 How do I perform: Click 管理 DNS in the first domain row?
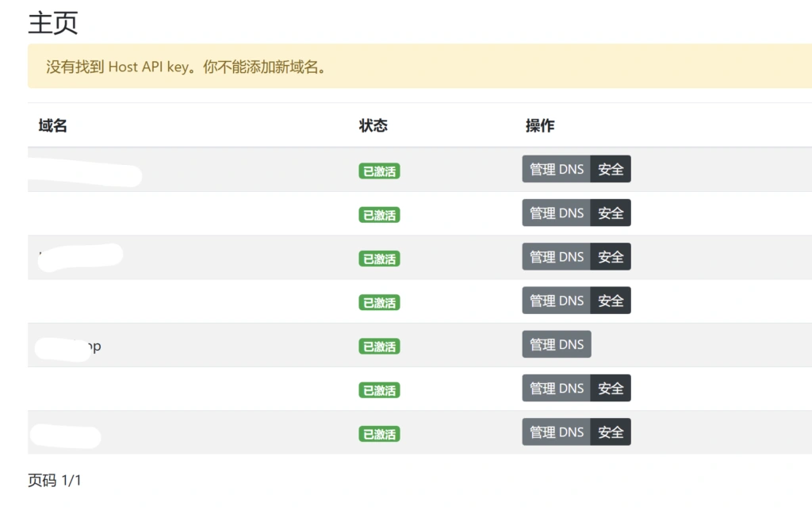pos(556,169)
